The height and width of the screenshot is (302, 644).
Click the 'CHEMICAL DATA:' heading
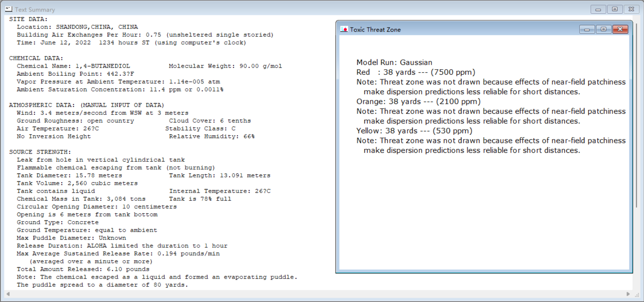(x=36, y=58)
